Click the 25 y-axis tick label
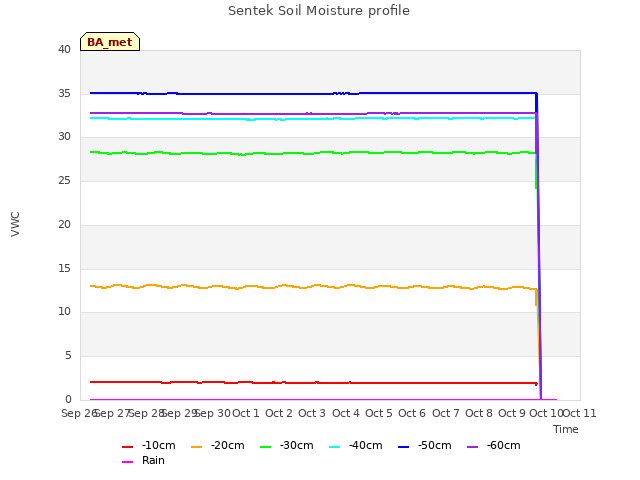The width and height of the screenshot is (640, 480). (x=64, y=180)
